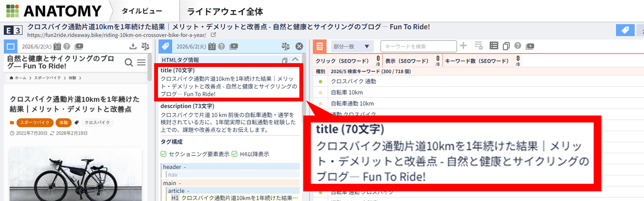Open help in the page preview panel
Image resolution: width=644 pixels, height=201 pixels.
[67, 47]
